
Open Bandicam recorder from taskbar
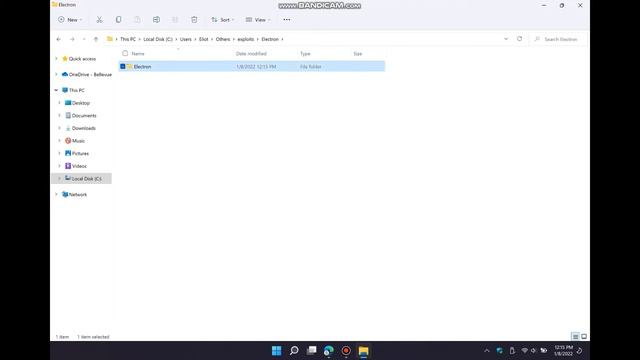coord(346,351)
